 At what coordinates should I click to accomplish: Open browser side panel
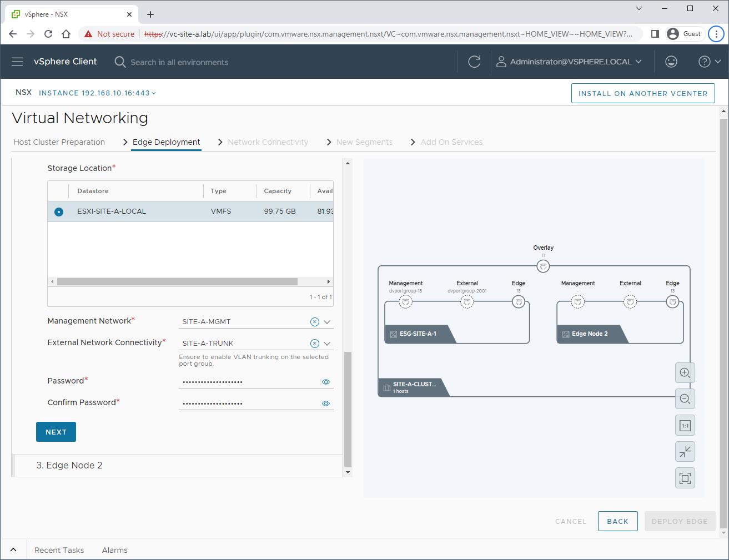pyautogui.click(x=655, y=34)
